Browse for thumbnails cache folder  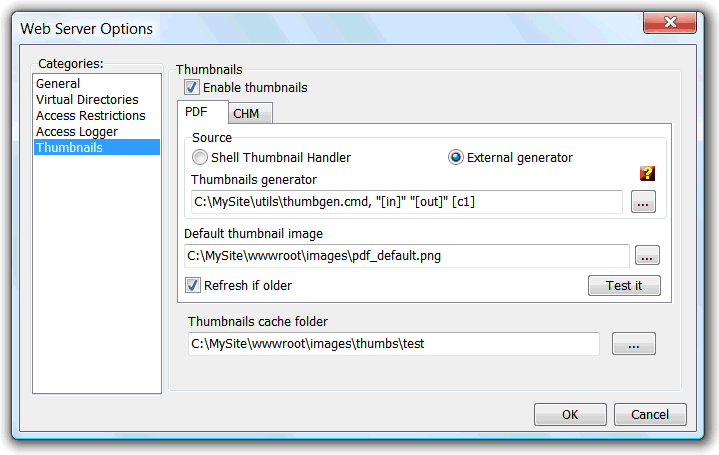634,344
